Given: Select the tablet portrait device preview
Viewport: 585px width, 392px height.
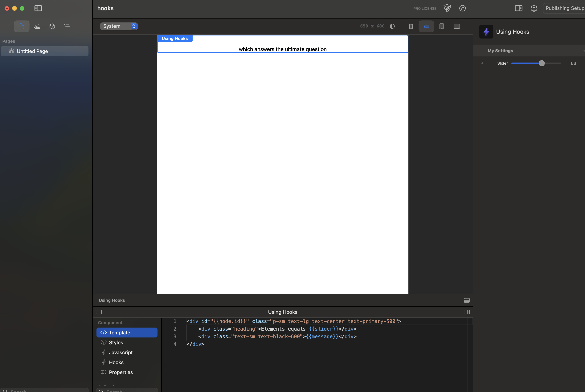Looking at the screenshot, I should coord(441,26).
